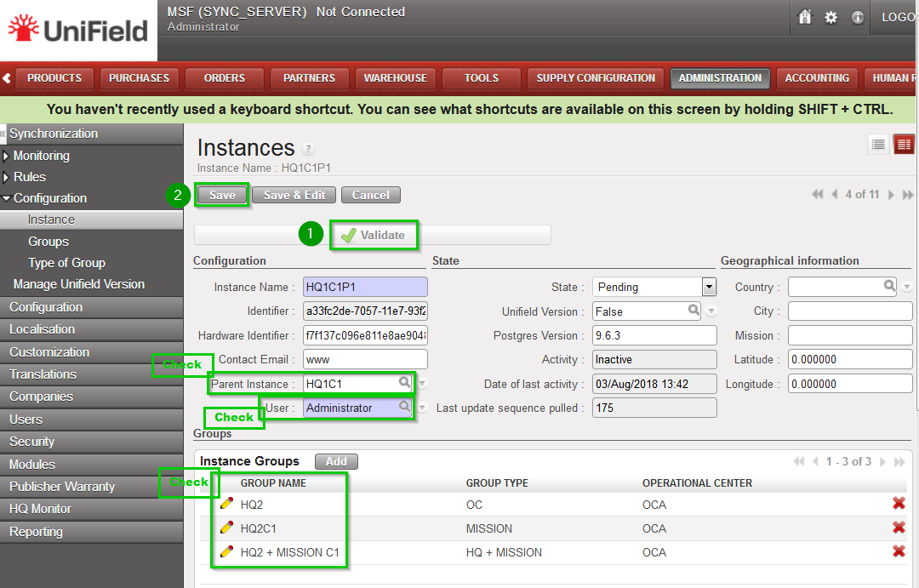Viewport: 919px width, 588px height.
Task: Click the Save & Edit button
Action: point(294,195)
